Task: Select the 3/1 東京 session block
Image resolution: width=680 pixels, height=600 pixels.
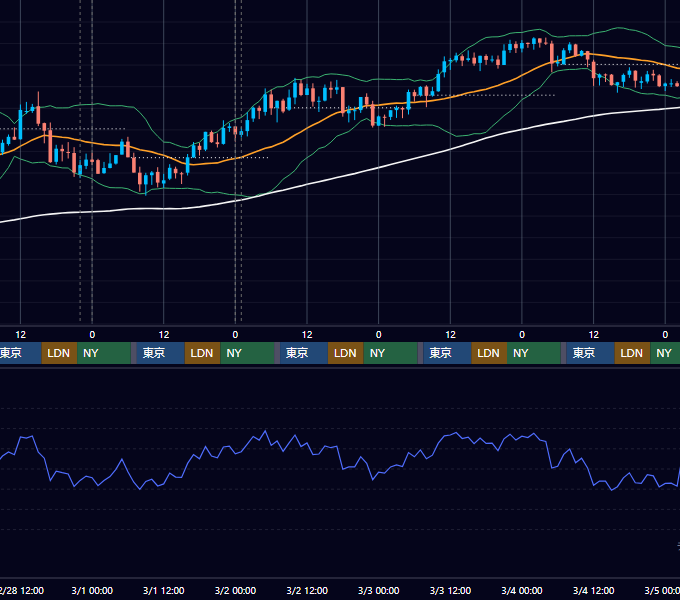Action: pos(160,353)
